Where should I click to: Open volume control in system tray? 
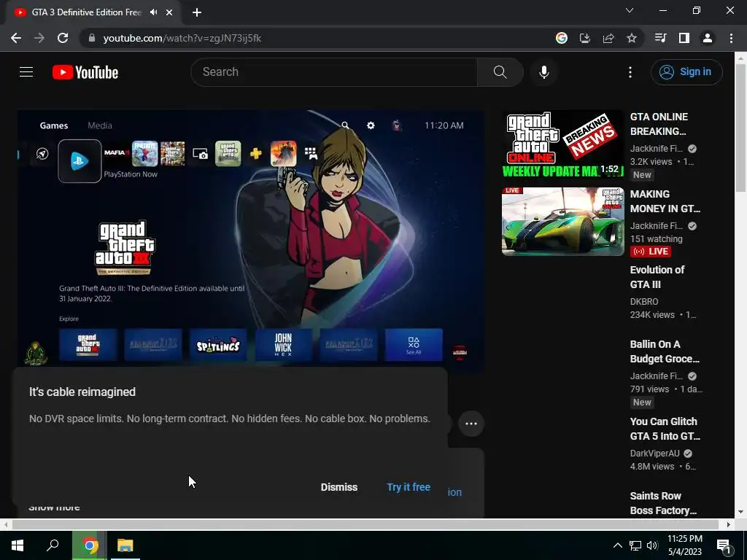[652, 545]
